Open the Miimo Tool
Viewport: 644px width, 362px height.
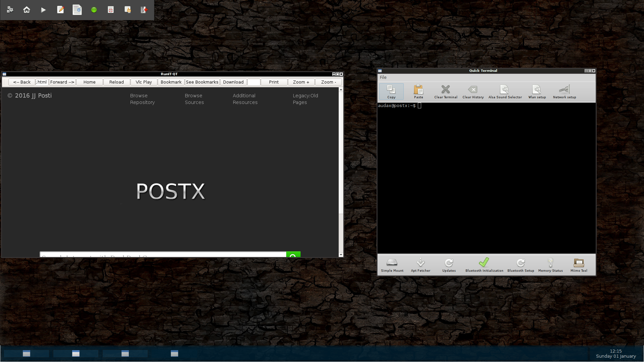pos(579,265)
